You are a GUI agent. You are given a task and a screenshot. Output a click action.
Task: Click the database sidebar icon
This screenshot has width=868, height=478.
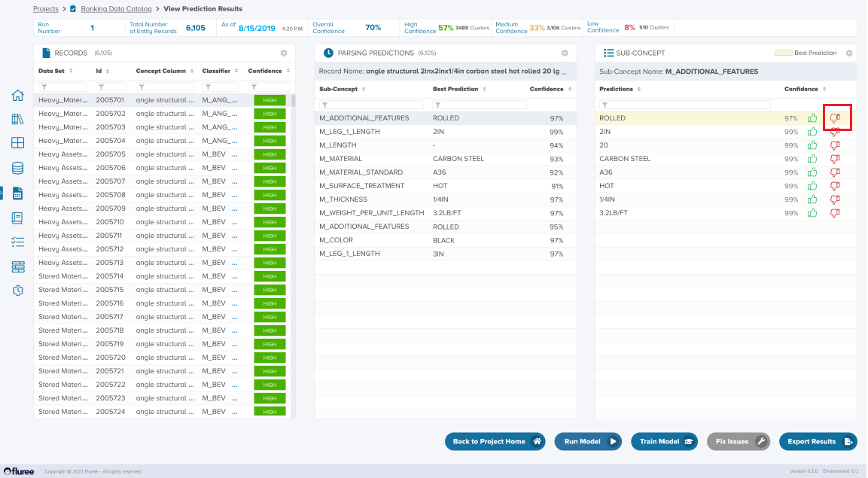click(18, 168)
